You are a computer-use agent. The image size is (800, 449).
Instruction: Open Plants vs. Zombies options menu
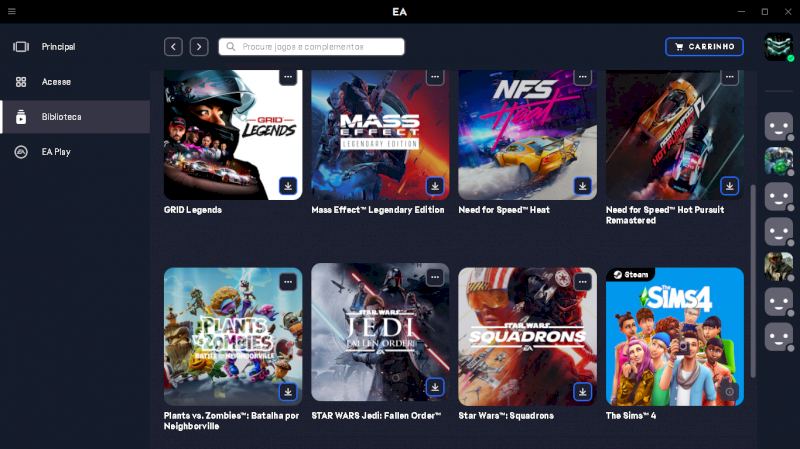288,282
